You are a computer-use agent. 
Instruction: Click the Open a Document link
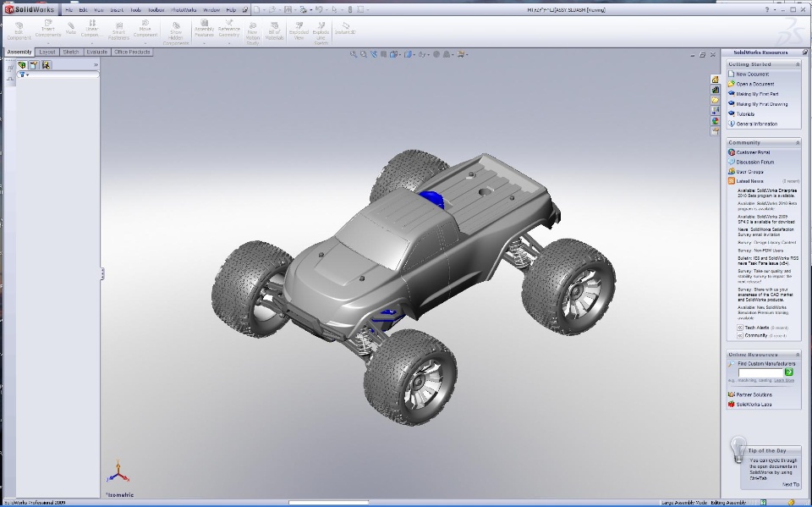click(x=755, y=84)
